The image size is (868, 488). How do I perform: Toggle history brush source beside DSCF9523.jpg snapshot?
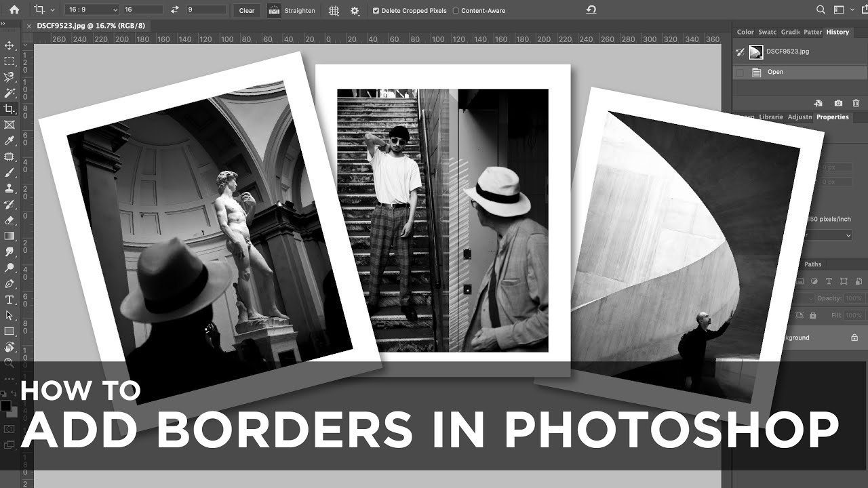(x=740, y=52)
